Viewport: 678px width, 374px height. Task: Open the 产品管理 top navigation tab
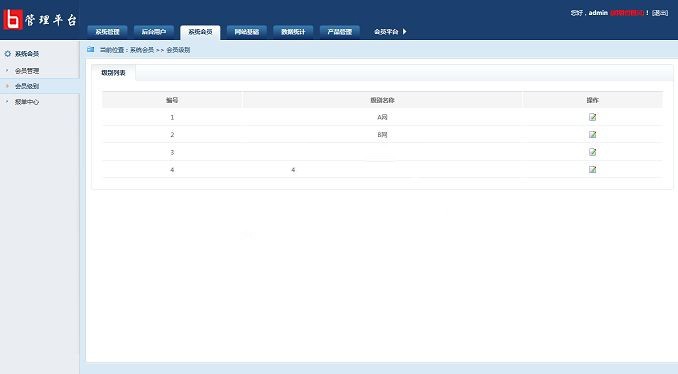coord(339,32)
